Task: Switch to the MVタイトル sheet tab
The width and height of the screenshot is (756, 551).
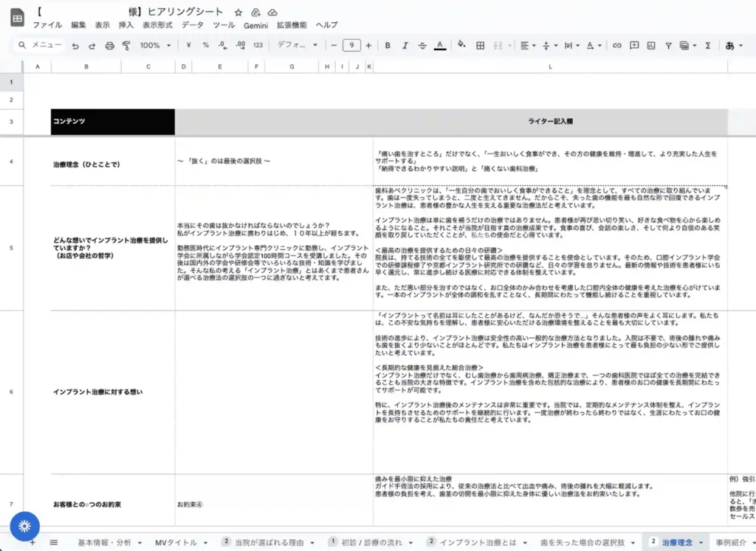Action: click(x=176, y=543)
